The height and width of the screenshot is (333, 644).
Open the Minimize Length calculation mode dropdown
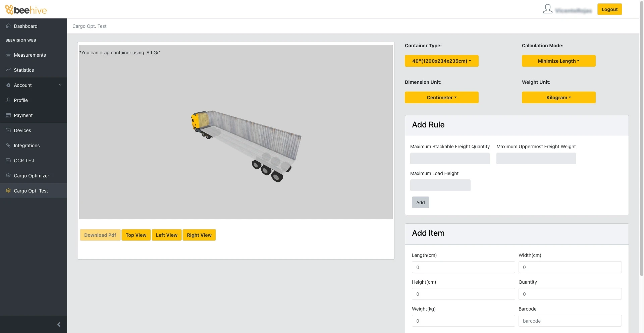pyautogui.click(x=558, y=61)
